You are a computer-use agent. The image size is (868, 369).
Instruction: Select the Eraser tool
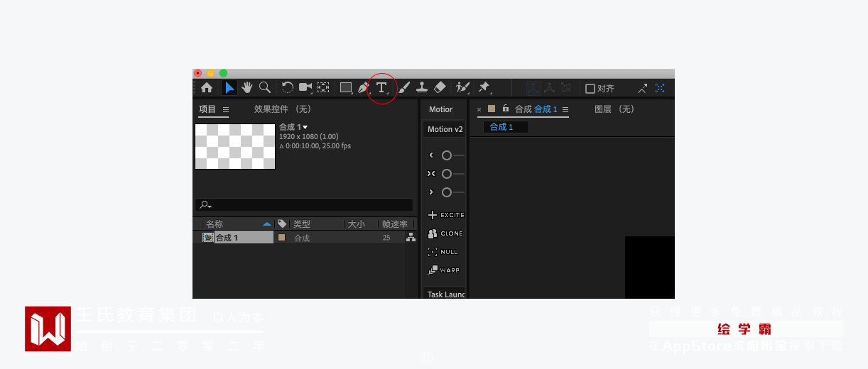coord(440,88)
